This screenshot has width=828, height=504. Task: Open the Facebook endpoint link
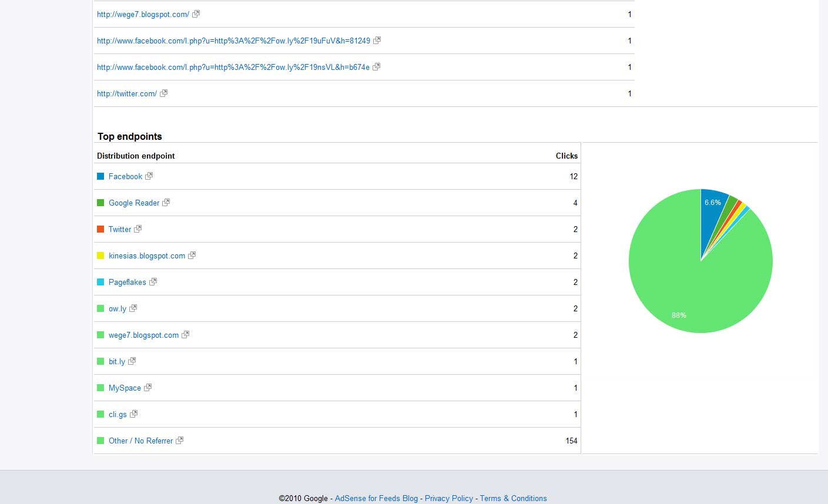(x=125, y=176)
